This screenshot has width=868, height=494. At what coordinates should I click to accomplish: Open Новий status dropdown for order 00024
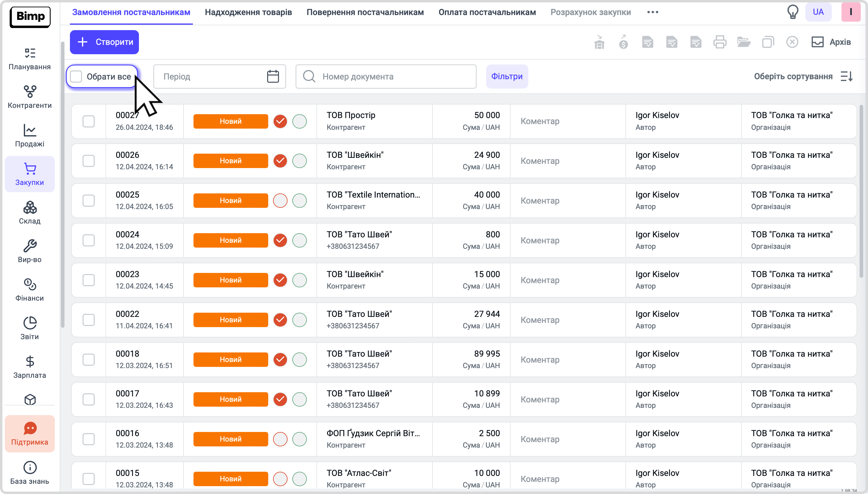[231, 240]
